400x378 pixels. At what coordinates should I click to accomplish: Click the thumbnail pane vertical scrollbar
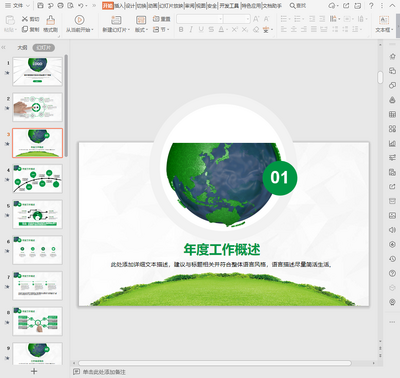pos(66,106)
